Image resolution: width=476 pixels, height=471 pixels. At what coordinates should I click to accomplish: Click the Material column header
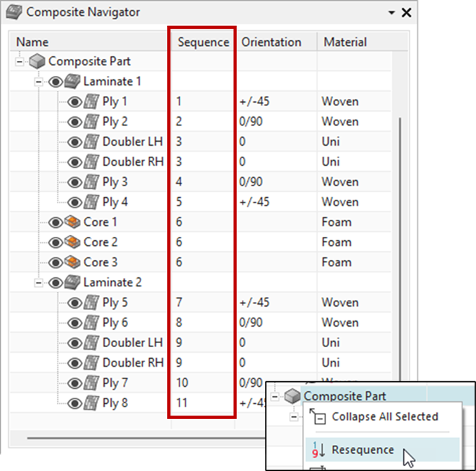pos(345,42)
